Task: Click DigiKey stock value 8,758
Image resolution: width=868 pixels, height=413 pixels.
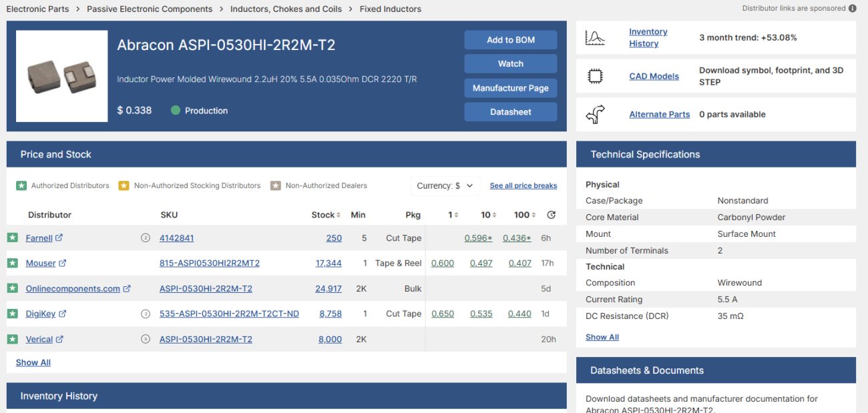Action: [331, 314]
